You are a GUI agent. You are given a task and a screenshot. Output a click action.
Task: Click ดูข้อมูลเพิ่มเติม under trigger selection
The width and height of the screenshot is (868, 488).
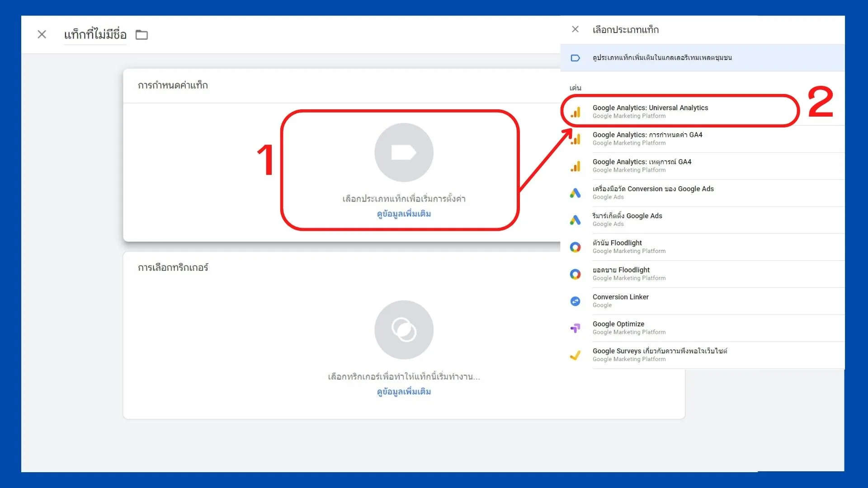pyautogui.click(x=404, y=391)
